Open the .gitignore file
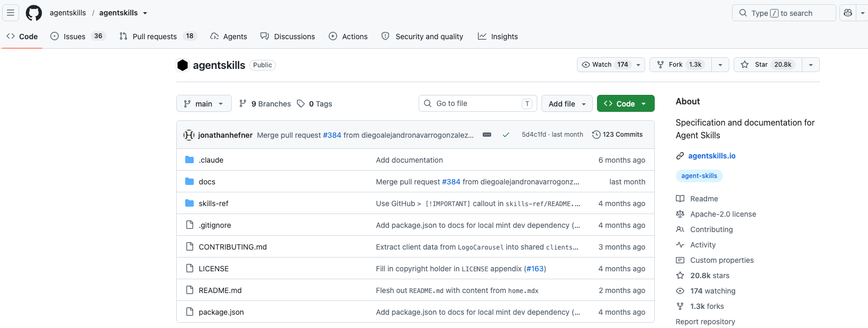868x328 pixels. [215, 225]
